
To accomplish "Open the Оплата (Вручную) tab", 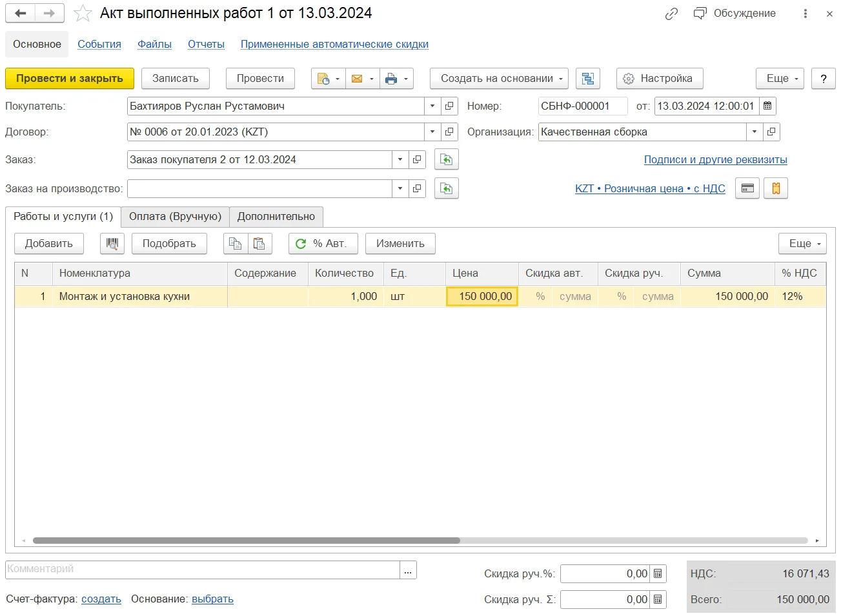I will coord(175,217).
